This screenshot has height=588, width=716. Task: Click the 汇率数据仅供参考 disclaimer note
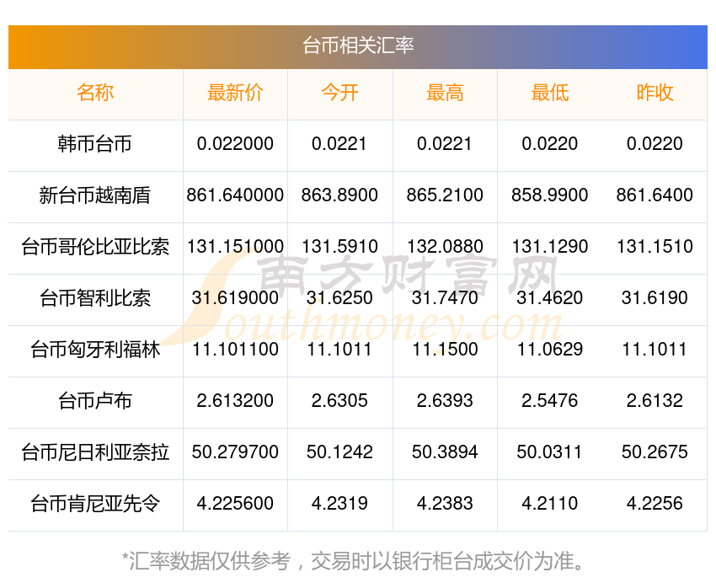(x=354, y=561)
